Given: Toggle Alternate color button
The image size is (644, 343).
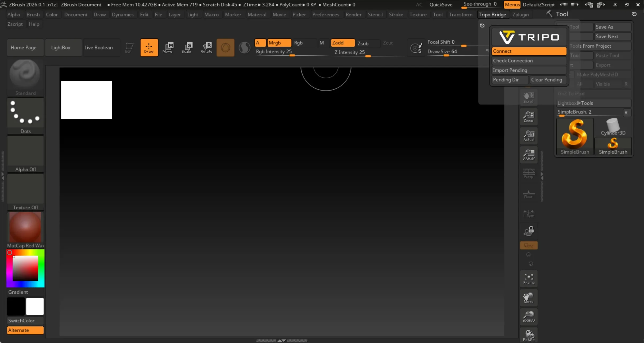Looking at the screenshot, I should (25, 330).
